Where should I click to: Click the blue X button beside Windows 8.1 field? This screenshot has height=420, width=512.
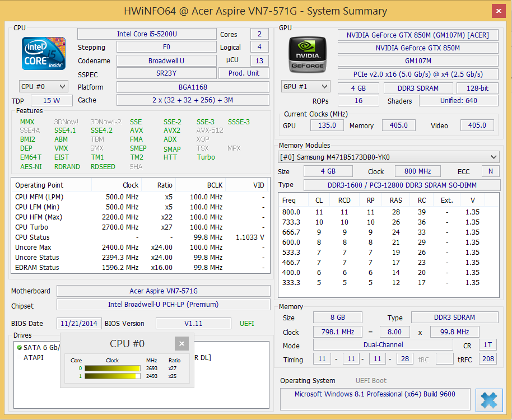tap(489, 400)
